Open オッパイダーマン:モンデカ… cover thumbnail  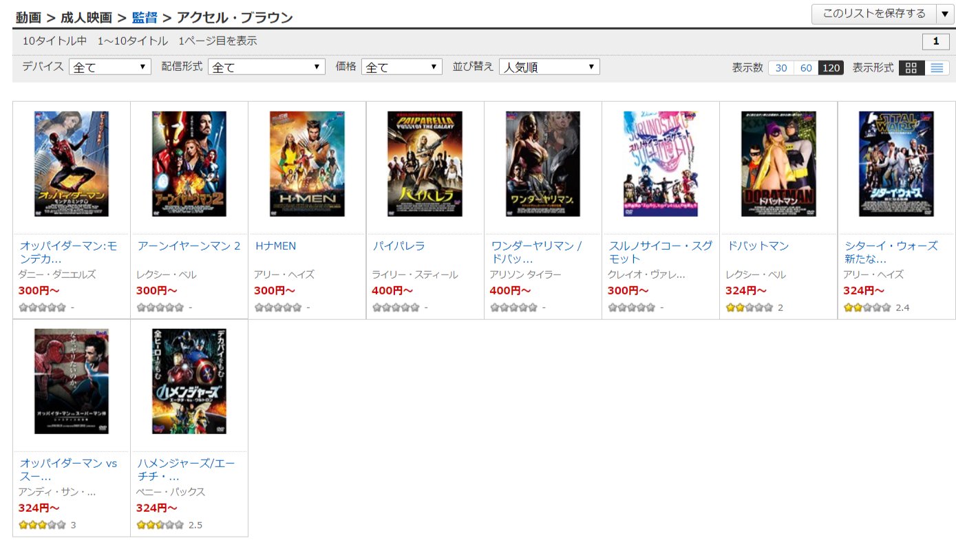coord(72,164)
